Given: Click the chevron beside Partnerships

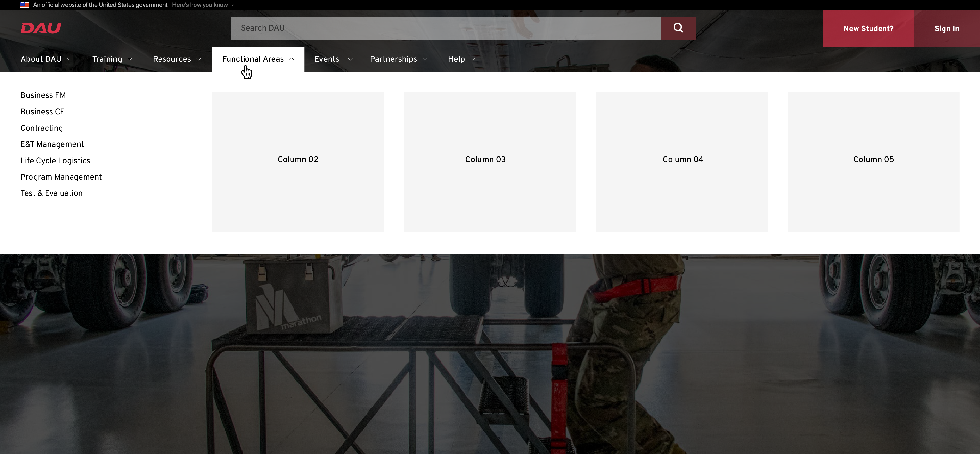Looking at the screenshot, I should coord(425,59).
